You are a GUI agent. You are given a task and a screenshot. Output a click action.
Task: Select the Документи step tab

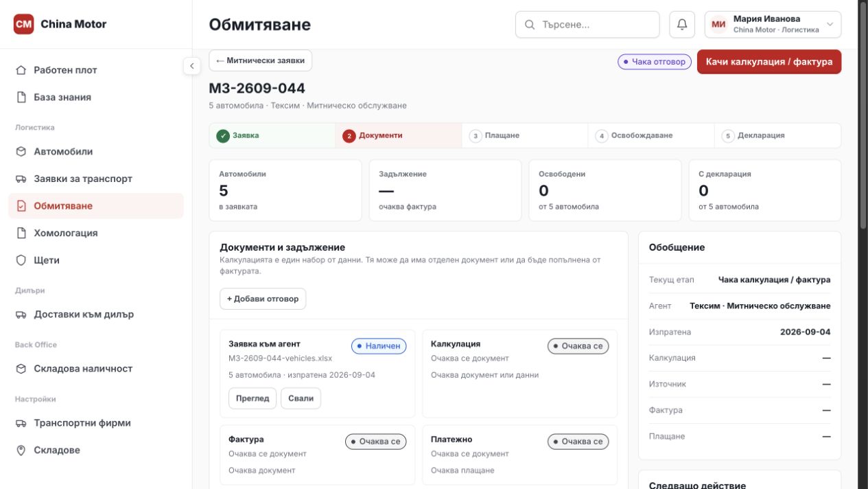click(399, 136)
